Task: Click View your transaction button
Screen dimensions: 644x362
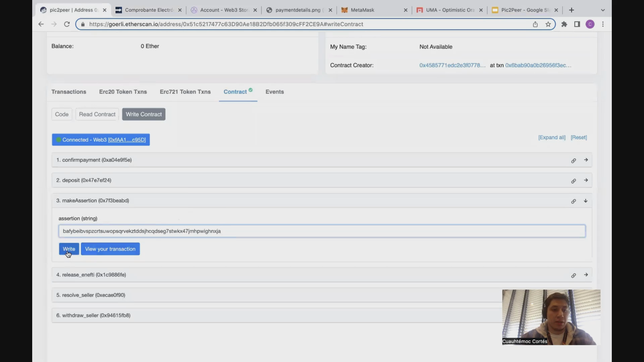Action: [x=110, y=249]
